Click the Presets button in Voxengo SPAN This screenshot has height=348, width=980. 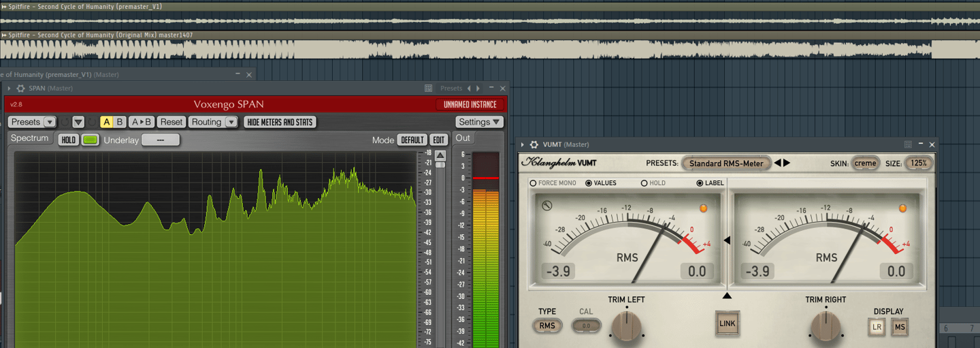coord(25,122)
